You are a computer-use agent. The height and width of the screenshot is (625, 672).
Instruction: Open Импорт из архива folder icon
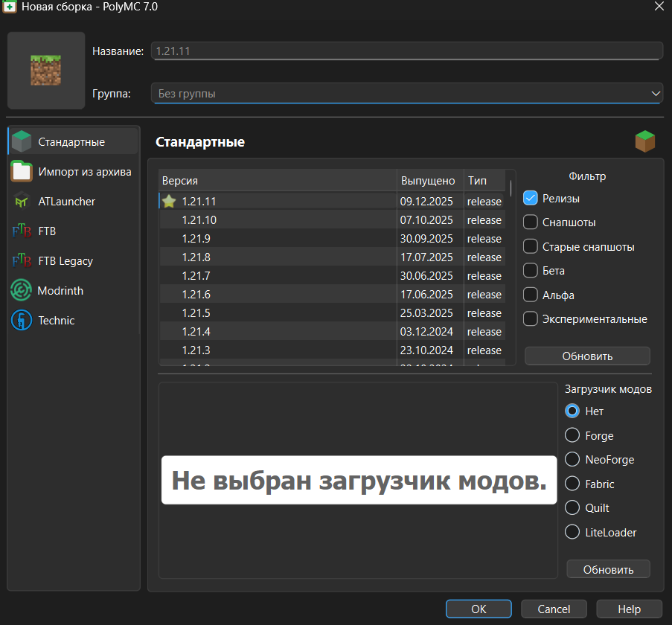(x=22, y=171)
